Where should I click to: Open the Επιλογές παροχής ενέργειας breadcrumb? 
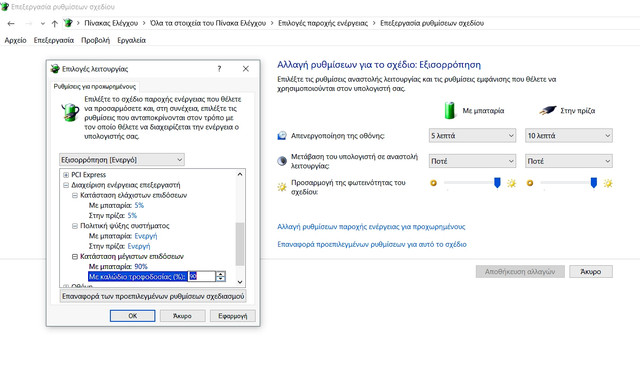click(323, 23)
